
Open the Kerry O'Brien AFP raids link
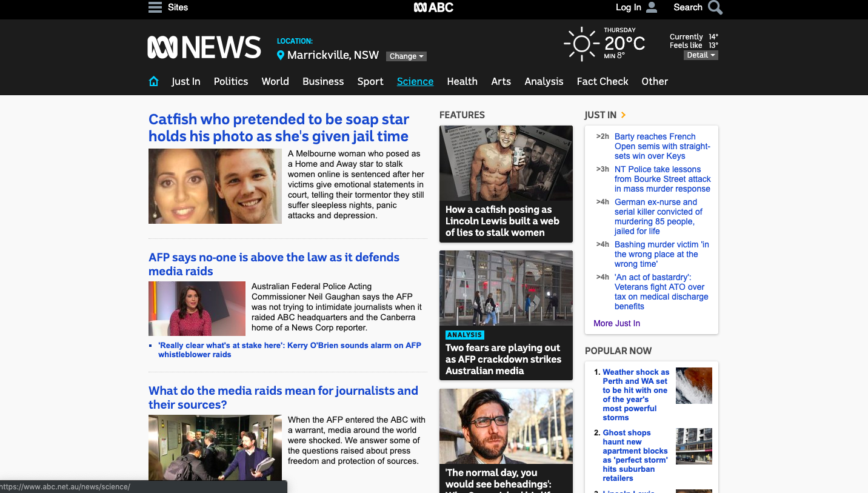(x=290, y=350)
